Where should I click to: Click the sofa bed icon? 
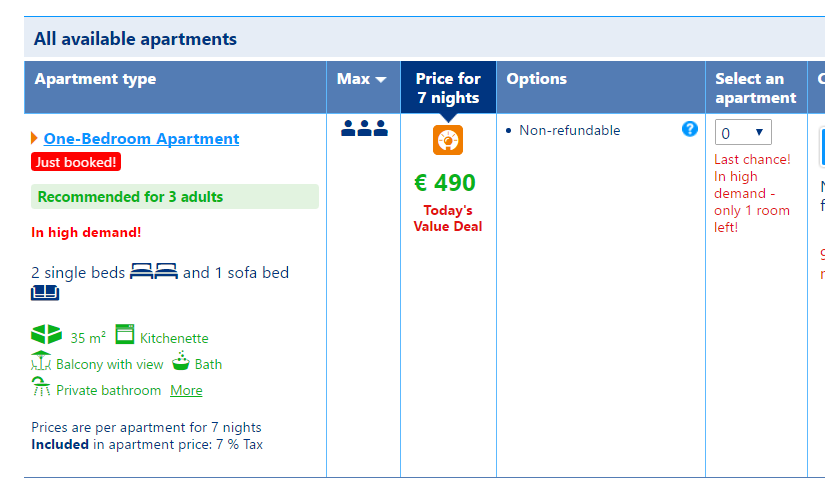pos(45,293)
